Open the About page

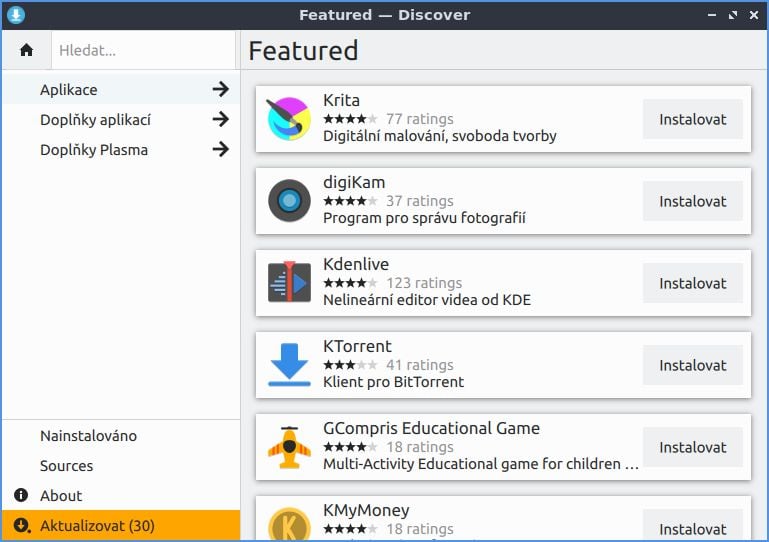(x=121, y=495)
